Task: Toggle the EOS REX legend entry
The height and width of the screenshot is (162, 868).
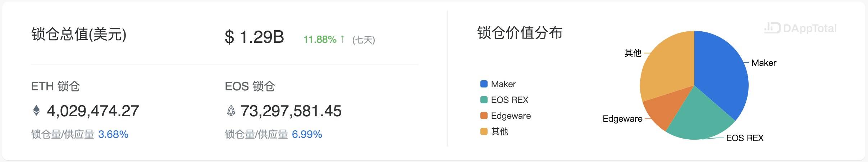Action: click(x=504, y=100)
